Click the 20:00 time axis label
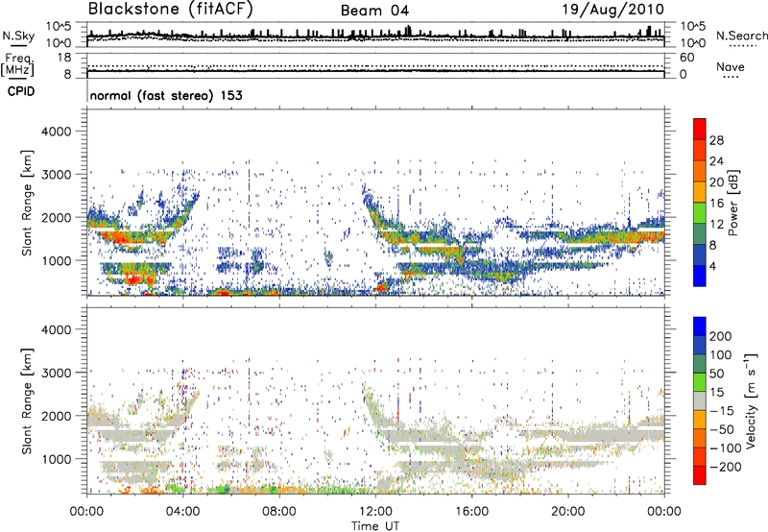 567,512
